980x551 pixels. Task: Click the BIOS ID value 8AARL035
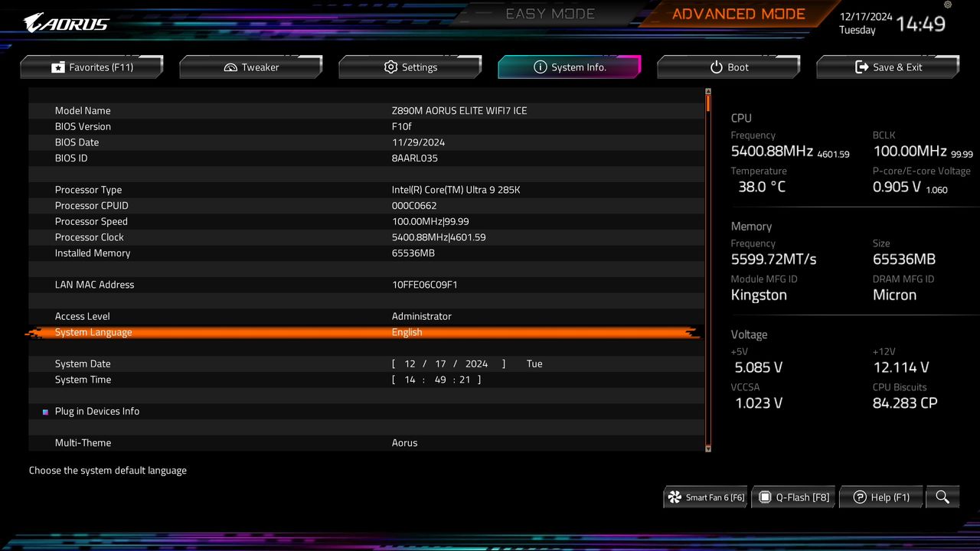click(415, 158)
